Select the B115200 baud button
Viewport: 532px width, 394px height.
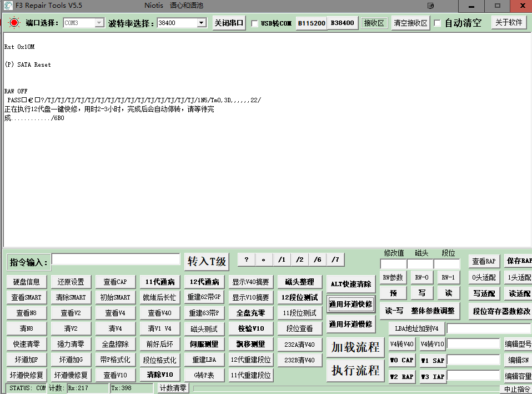pyautogui.click(x=312, y=23)
